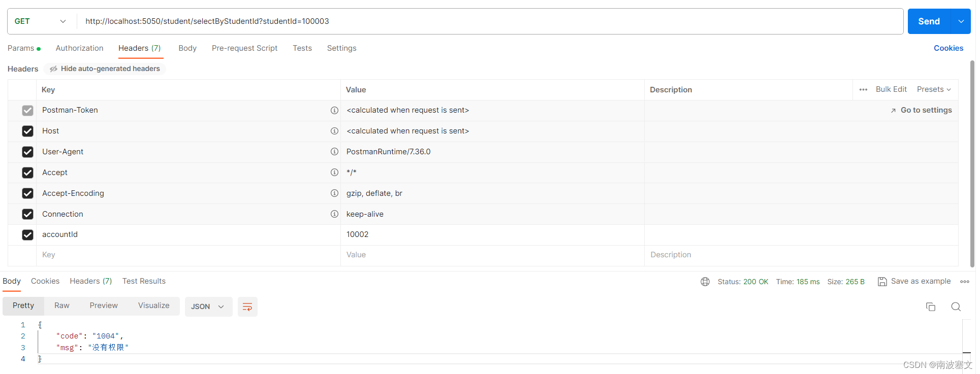Click the request URL field
980x374 pixels.
[490, 21]
